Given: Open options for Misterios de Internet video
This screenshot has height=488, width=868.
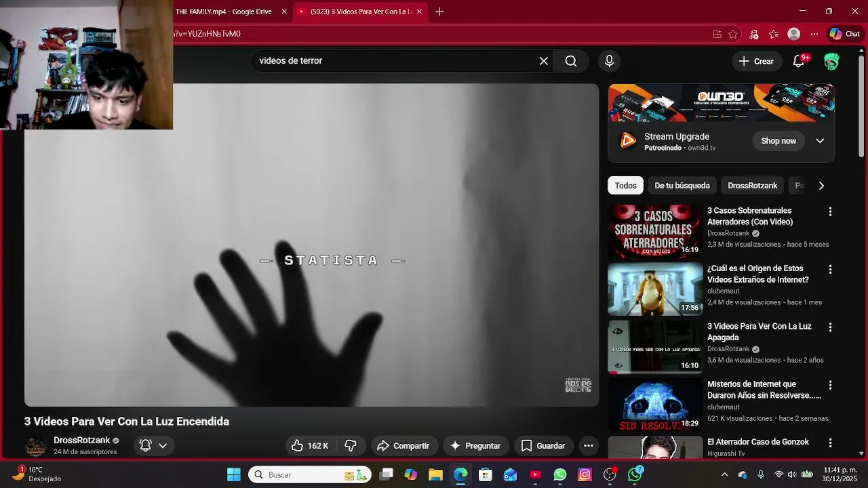Looking at the screenshot, I should 830,385.
